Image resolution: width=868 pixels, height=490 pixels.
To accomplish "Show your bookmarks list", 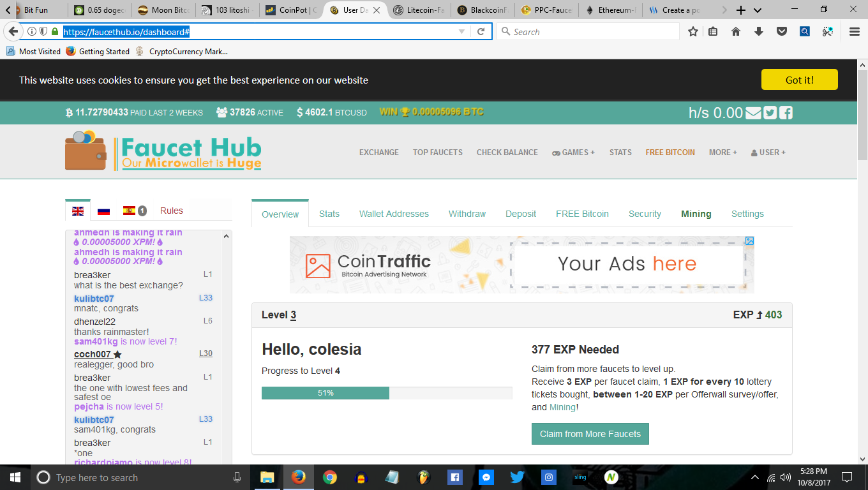I will click(x=714, y=31).
